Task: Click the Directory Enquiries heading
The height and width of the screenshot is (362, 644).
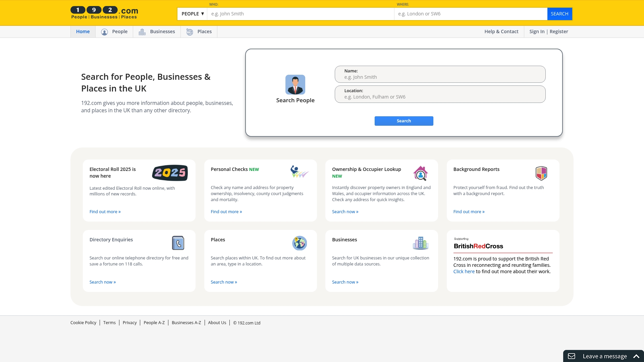Action: pyautogui.click(x=111, y=240)
